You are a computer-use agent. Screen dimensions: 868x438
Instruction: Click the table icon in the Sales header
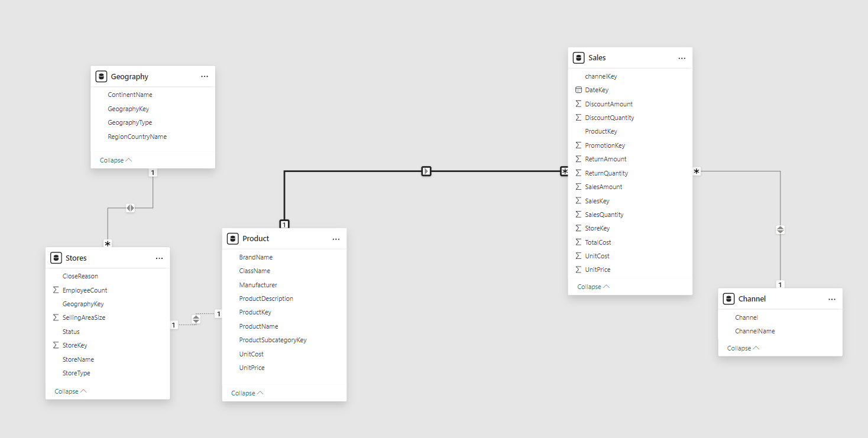[x=578, y=57]
